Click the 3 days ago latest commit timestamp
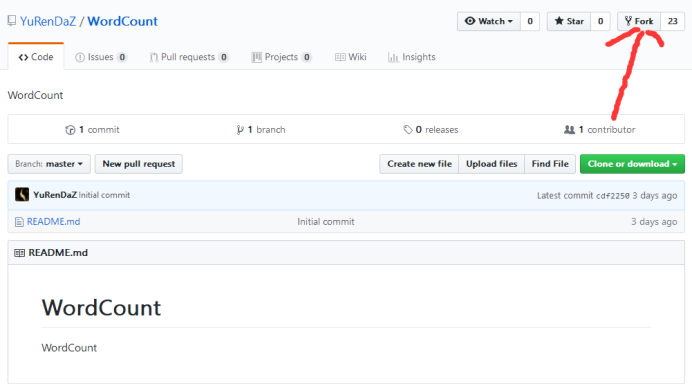Screen dimensions: 692x386 coord(654,195)
